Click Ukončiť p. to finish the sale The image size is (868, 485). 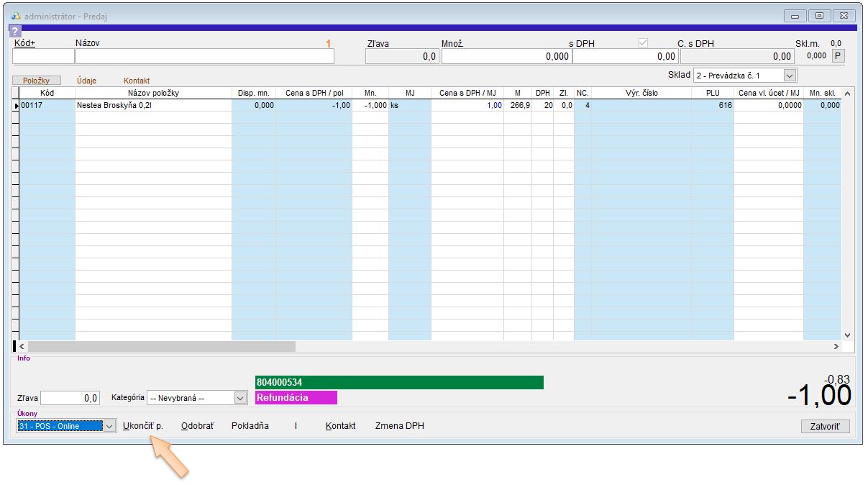pos(143,426)
